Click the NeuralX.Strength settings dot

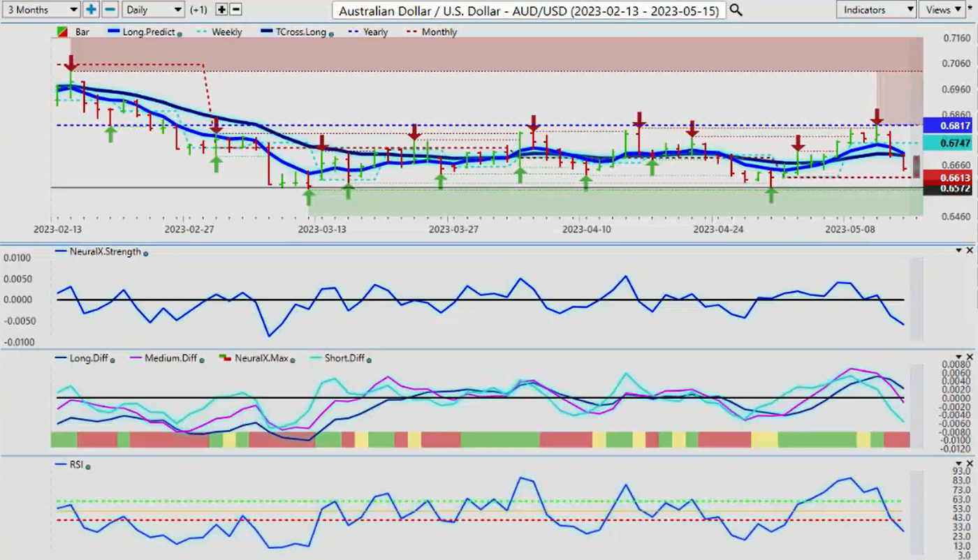tap(145, 253)
